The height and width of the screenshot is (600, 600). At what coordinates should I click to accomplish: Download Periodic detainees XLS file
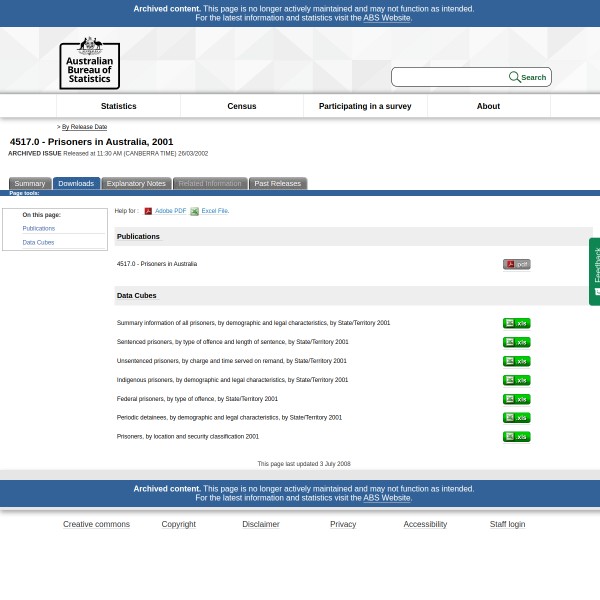[516, 418]
